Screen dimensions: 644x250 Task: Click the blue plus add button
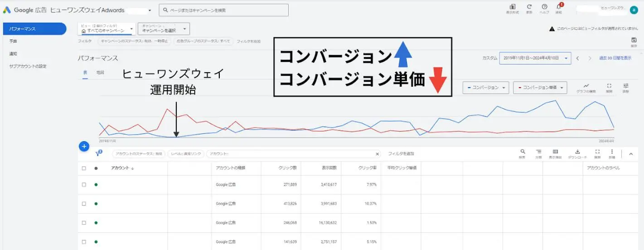pos(84,147)
